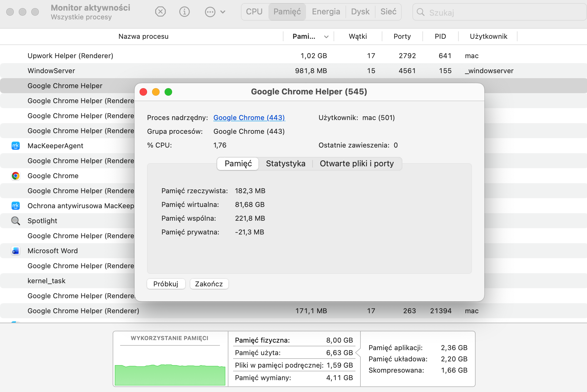This screenshot has height=392, width=587.
Task: Sort by the Wątki column header
Action: point(358,36)
